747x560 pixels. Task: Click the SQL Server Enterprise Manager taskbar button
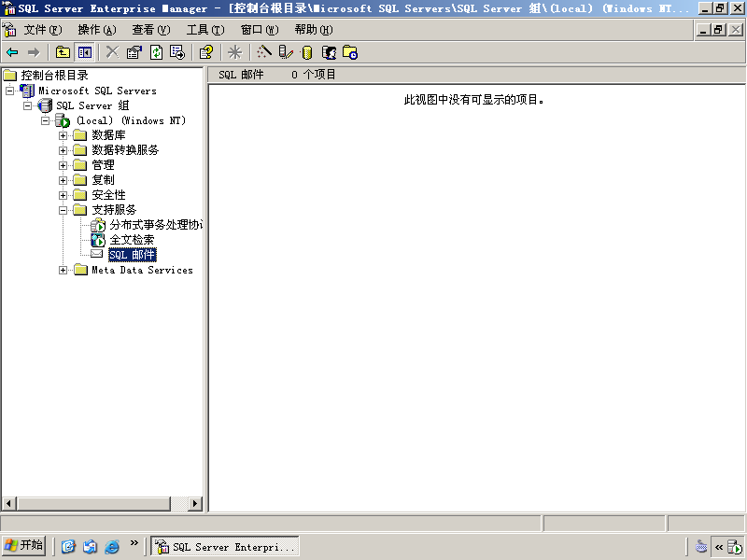225,546
